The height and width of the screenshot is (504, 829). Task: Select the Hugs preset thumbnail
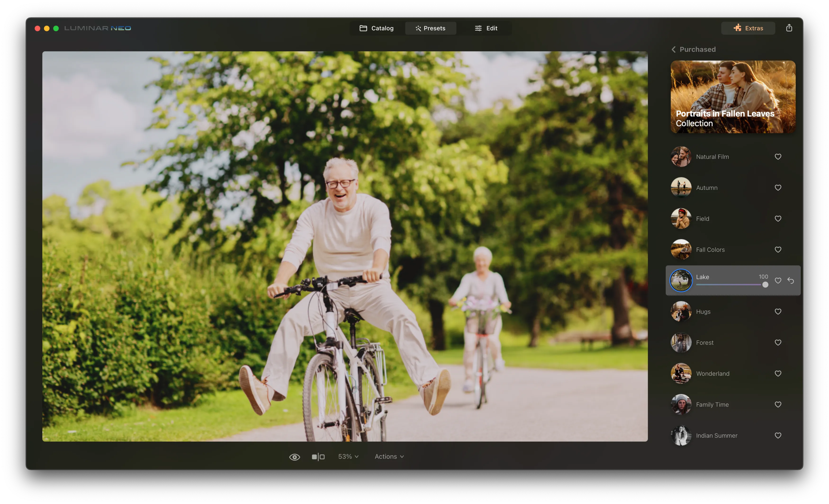pyautogui.click(x=681, y=312)
